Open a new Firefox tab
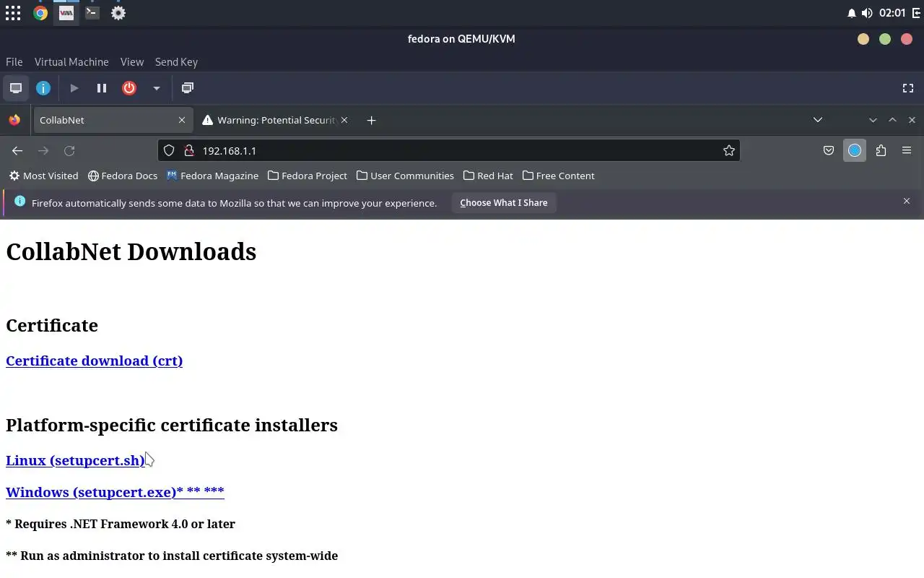The width and height of the screenshot is (924, 578). click(371, 120)
